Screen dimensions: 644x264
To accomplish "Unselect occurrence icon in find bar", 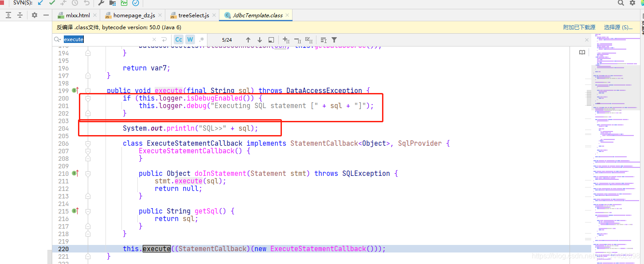I will pyautogui.click(x=297, y=39).
